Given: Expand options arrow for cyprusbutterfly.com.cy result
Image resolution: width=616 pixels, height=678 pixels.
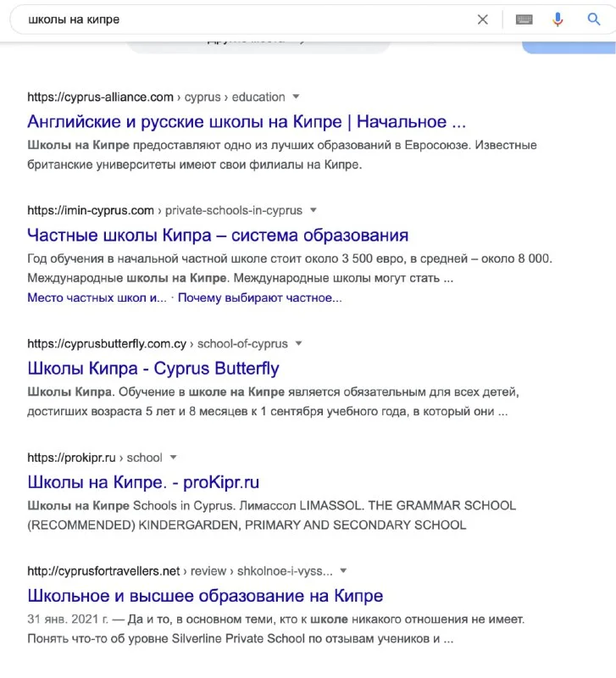Looking at the screenshot, I should click(x=299, y=344).
